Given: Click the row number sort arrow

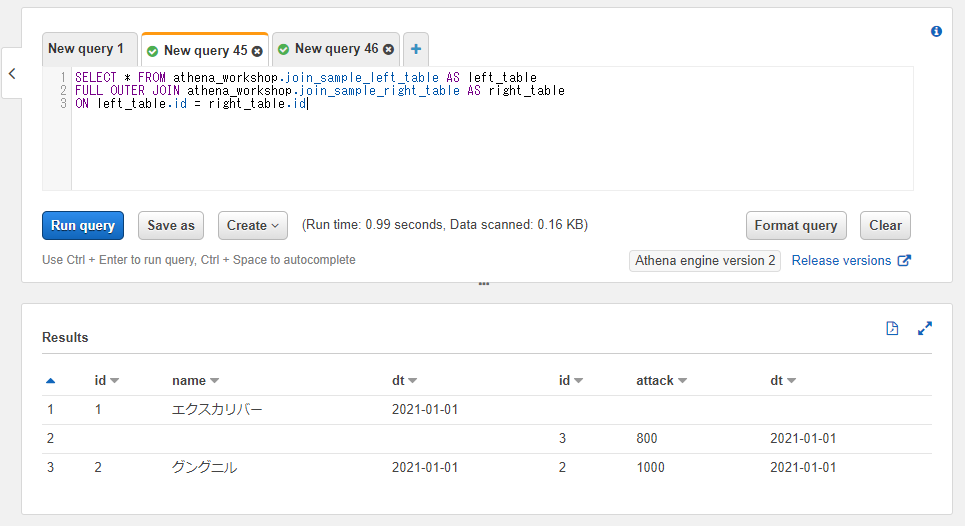Looking at the screenshot, I should coord(51,380).
